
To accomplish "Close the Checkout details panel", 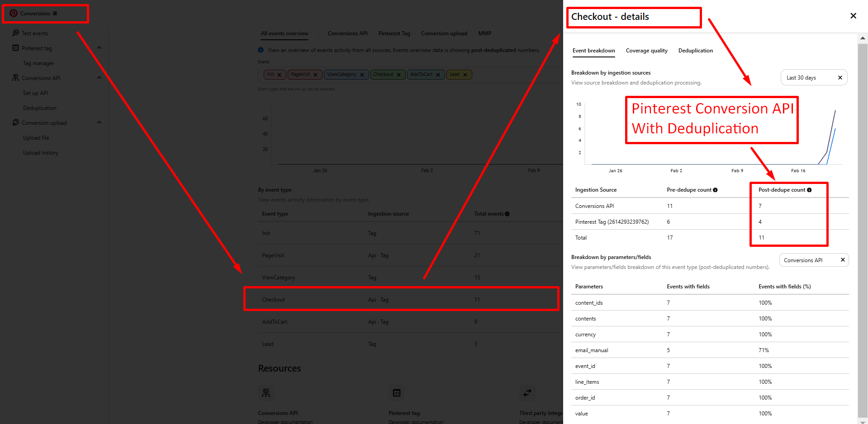I will (x=853, y=16).
